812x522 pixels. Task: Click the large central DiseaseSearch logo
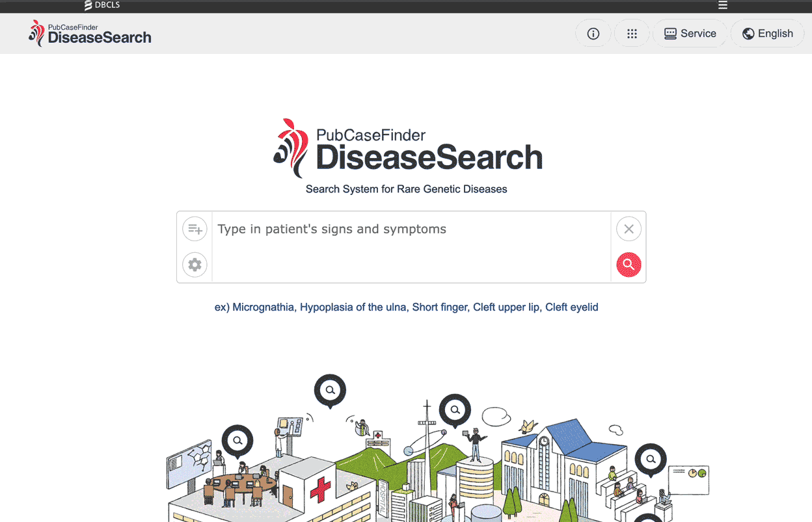(408, 149)
